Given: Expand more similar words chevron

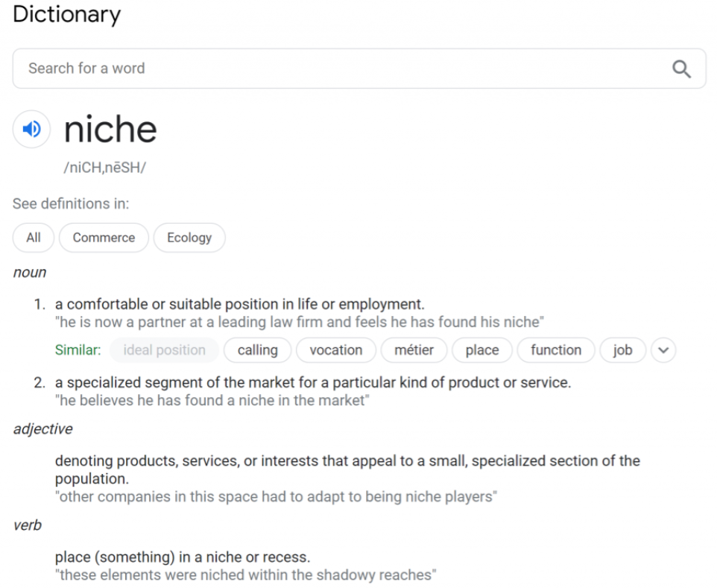Looking at the screenshot, I should [x=663, y=350].
